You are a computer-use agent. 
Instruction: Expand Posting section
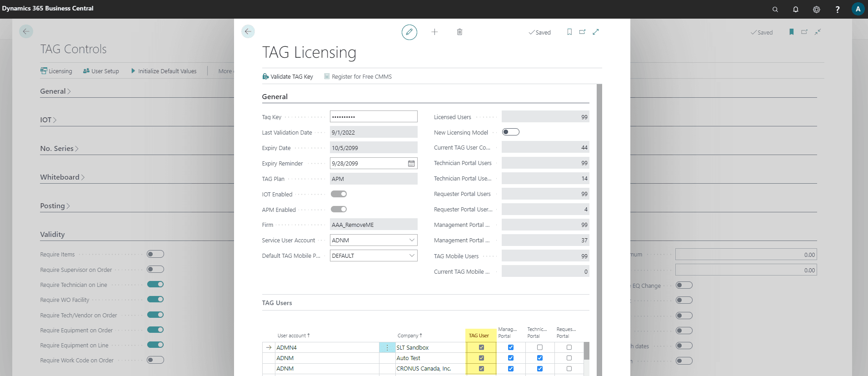[x=55, y=206]
